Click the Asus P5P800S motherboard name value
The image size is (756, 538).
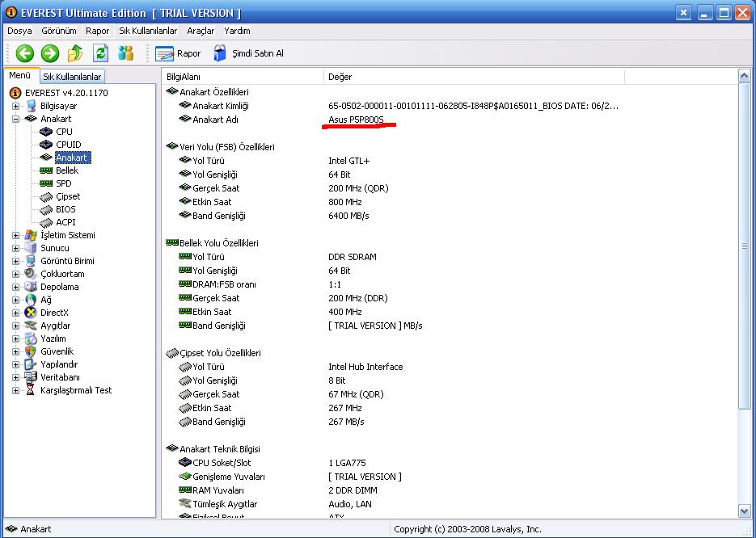point(356,120)
